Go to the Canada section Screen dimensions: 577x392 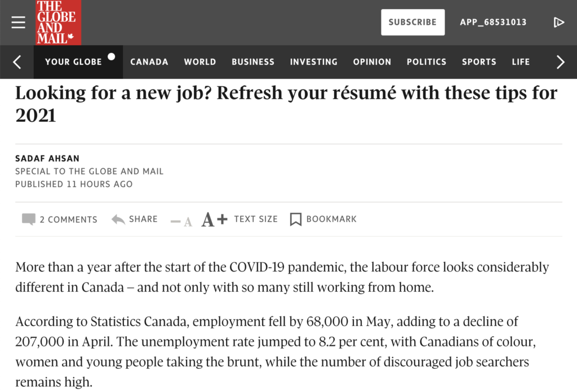(149, 62)
